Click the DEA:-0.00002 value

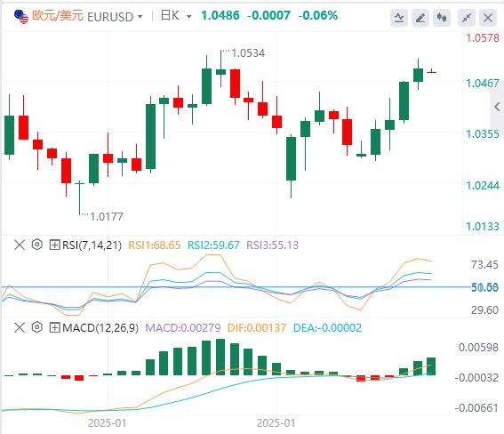pos(327,328)
